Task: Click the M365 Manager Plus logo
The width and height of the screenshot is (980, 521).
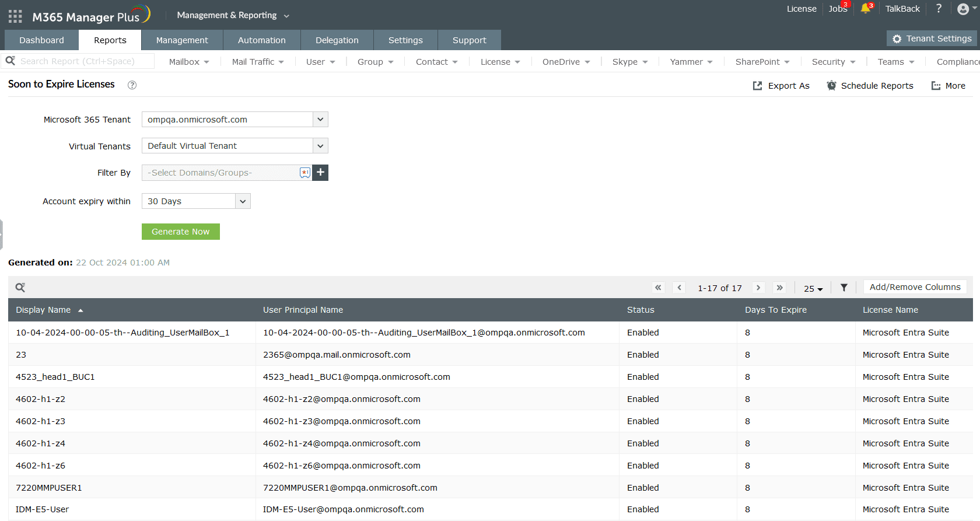Action: [92, 15]
